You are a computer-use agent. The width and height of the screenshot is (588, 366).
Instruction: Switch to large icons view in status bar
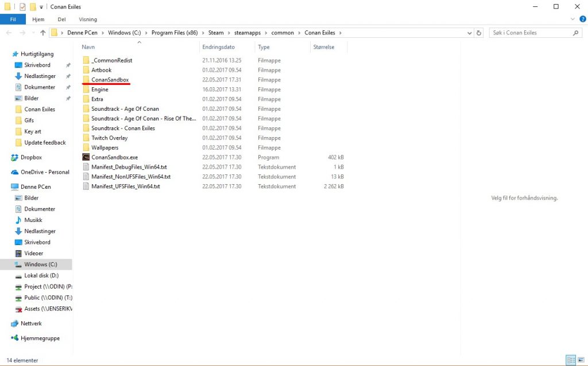(581, 360)
